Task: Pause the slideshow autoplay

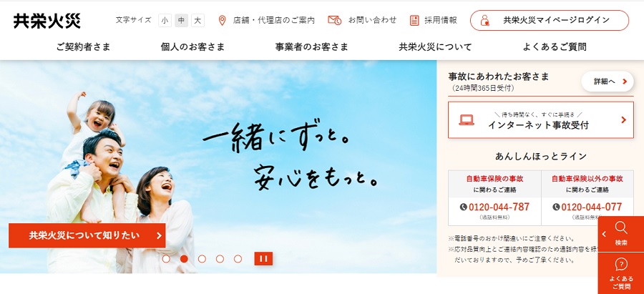Action: (x=263, y=259)
